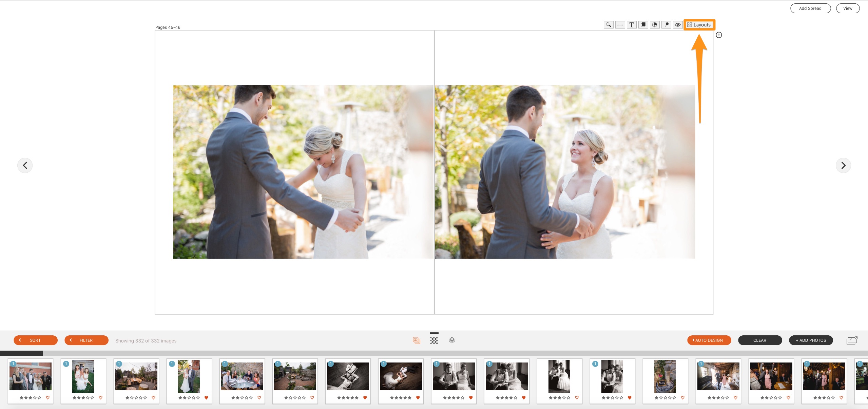Viewport: 868px width, 409px height.
Task: Select the dotted grid view icon
Action: coord(434,340)
